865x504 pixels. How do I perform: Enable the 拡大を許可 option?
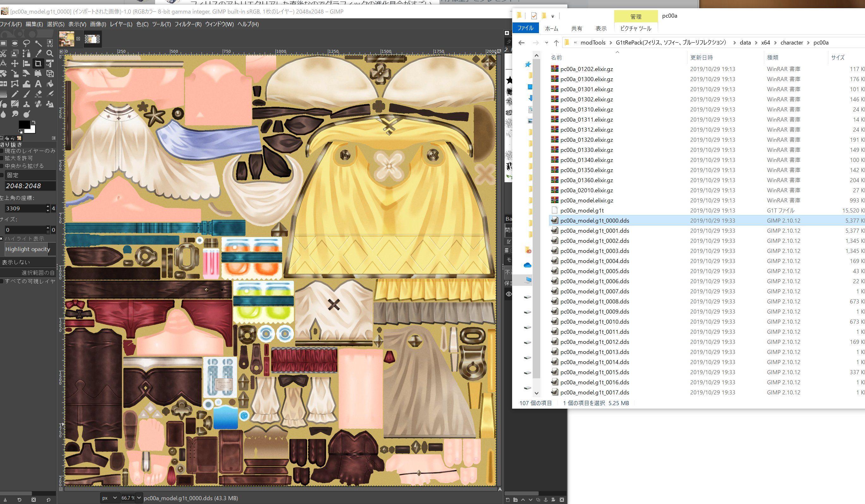[2, 158]
